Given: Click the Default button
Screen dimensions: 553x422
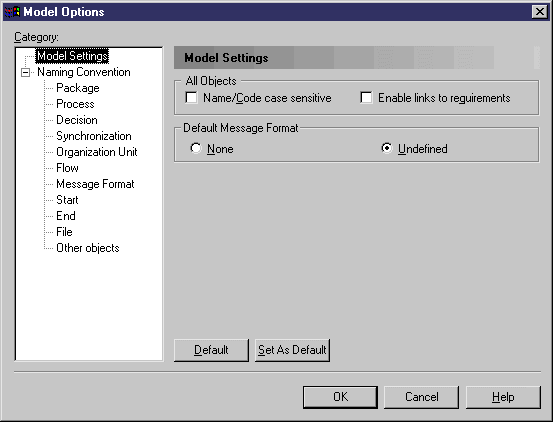Looking at the screenshot, I should [211, 350].
